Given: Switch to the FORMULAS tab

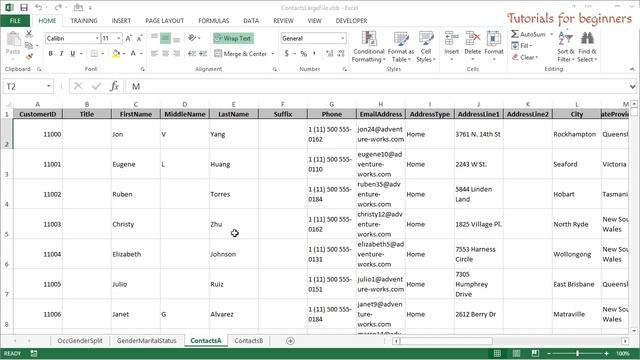Looking at the screenshot, I should point(213,20).
